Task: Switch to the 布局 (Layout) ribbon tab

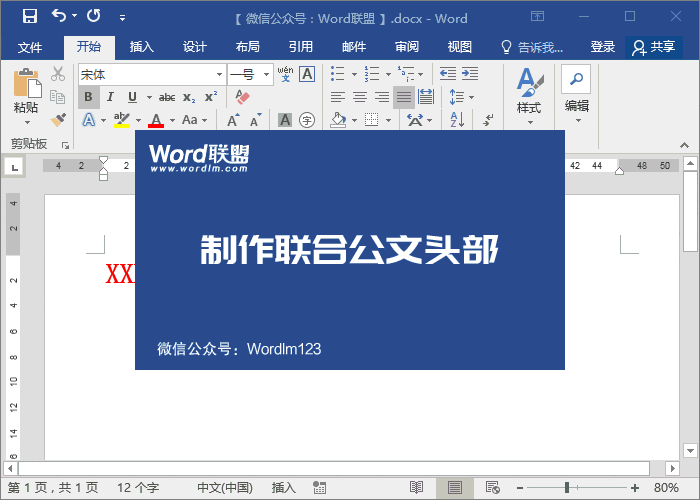Action: [x=248, y=47]
